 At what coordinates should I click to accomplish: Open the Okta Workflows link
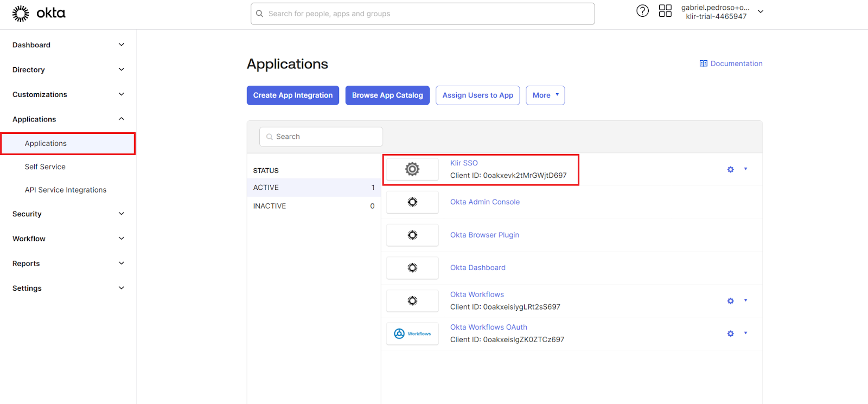tap(477, 294)
